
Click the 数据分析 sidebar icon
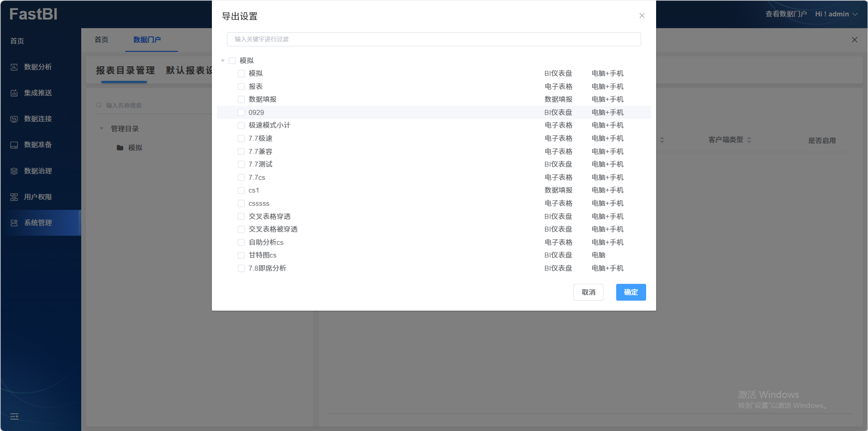coord(14,67)
